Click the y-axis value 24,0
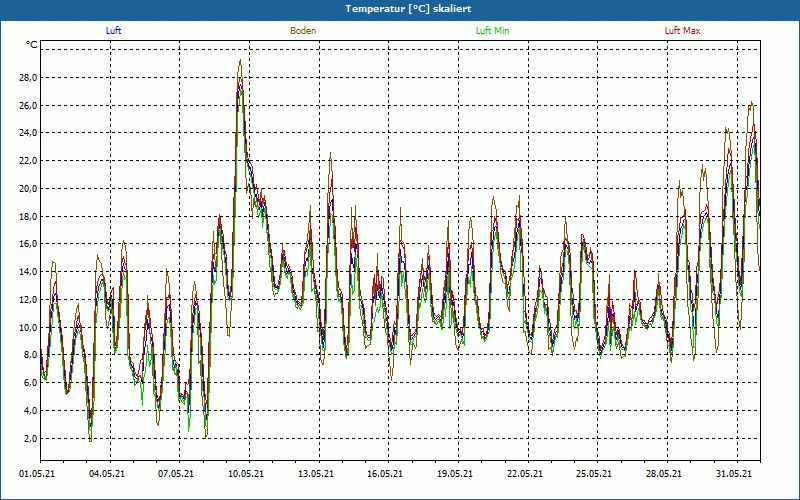 pos(28,133)
